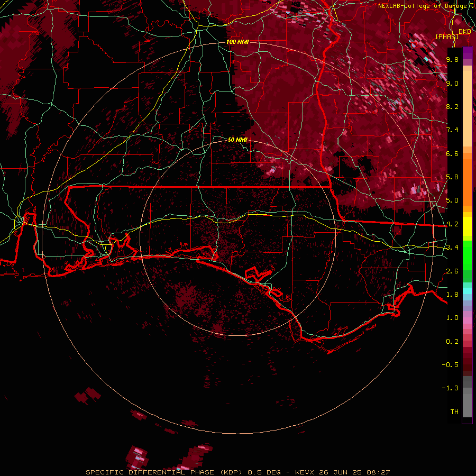Click the 1.0 scale value
The image size is (476, 476).
pyautogui.click(x=452, y=318)
